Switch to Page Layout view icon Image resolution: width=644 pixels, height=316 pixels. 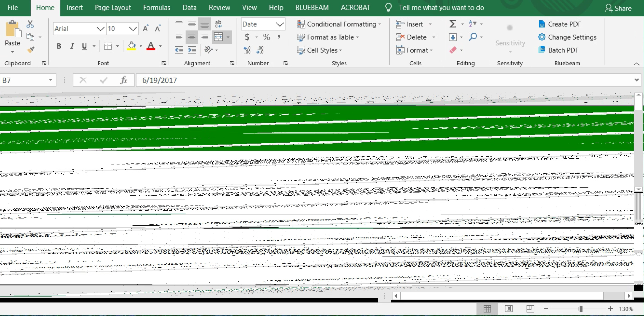click(x=509, y=309)
